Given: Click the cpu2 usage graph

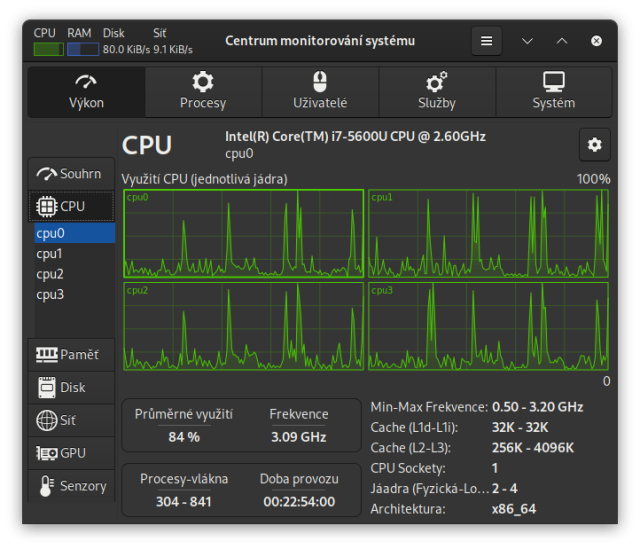Looking at the screenshot, I should tap(244, 327).
